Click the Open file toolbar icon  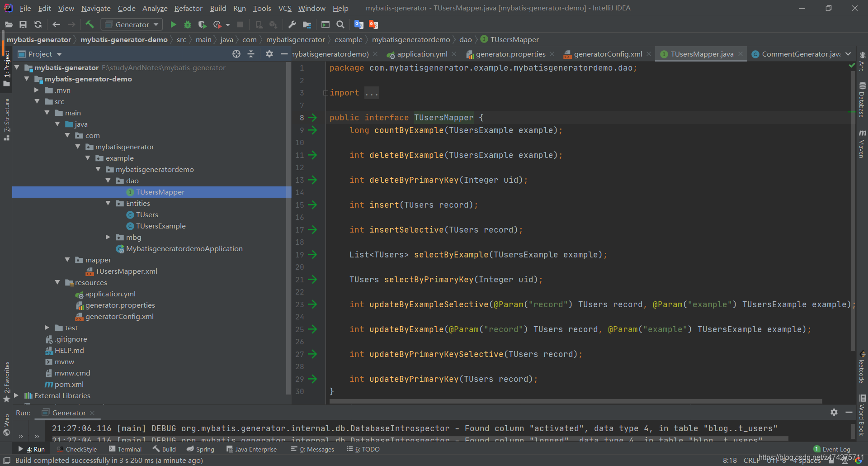(x=9, y=24)
